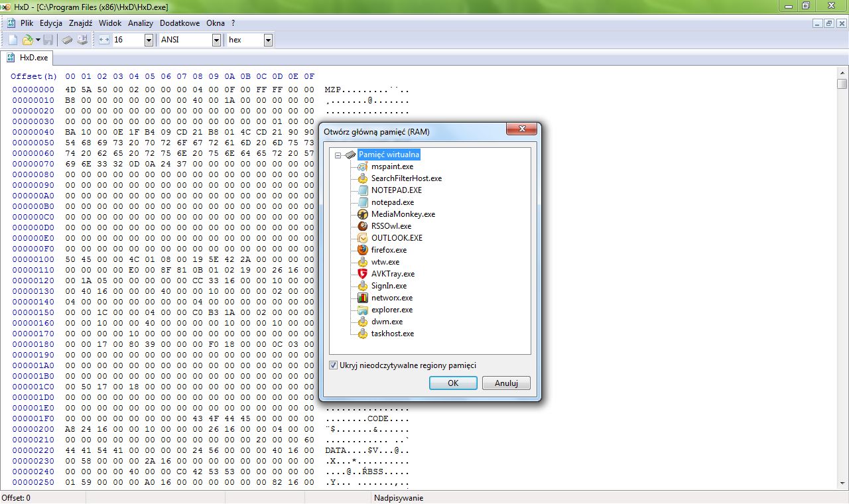Click the bytes-per-row width icon

103,40
